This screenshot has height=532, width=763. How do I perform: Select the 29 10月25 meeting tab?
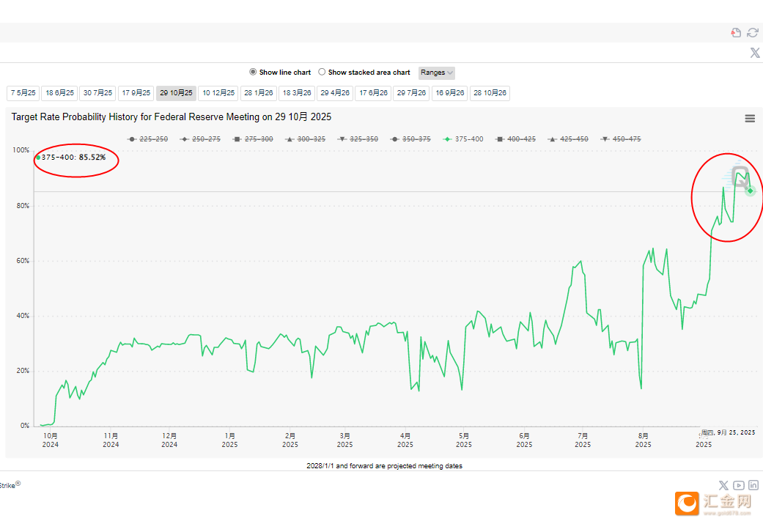click(176, 93)
